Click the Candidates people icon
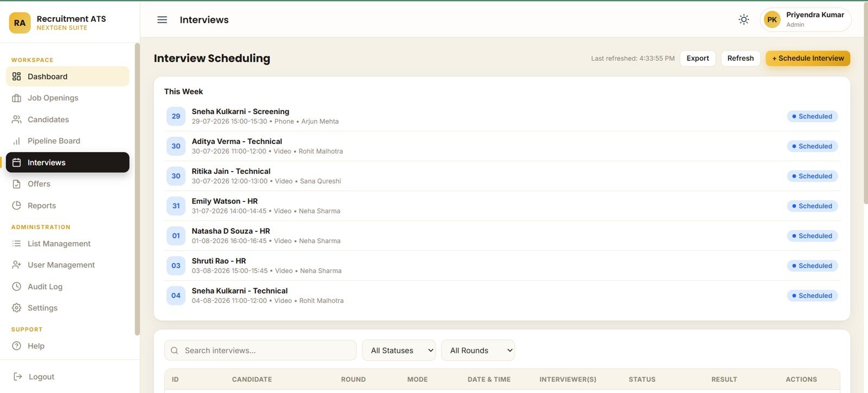868x393 pixels. [x=17, y=119]
